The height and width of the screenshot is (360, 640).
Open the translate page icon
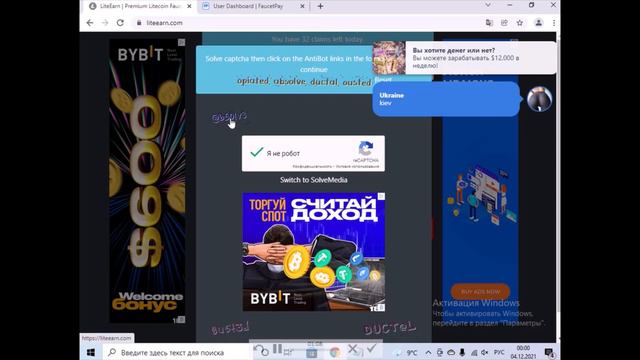(489, 23)
